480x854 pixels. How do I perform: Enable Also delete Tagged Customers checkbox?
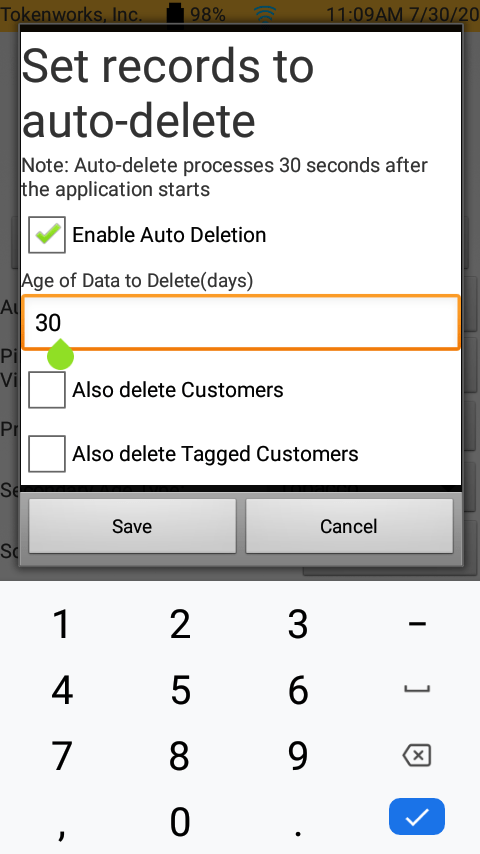click(x=47, y=454)
